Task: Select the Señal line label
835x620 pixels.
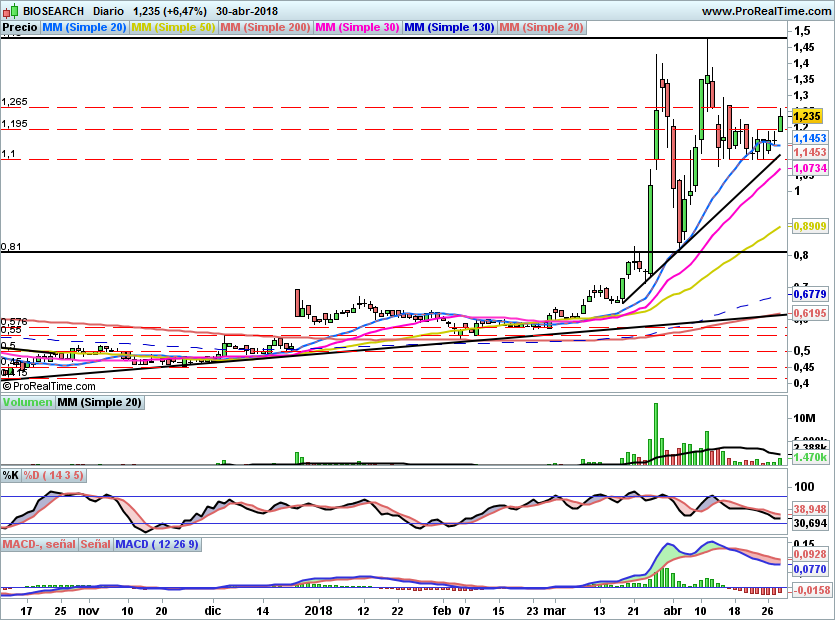Action: (x=95, y=545)
